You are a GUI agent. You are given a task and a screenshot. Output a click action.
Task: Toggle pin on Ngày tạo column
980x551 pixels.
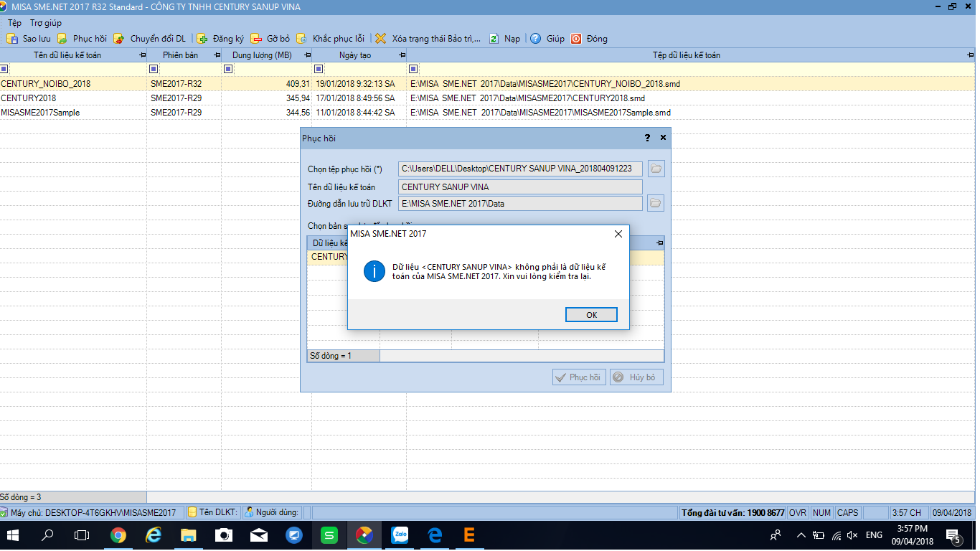pyautogui.click(x=402, y=55)
